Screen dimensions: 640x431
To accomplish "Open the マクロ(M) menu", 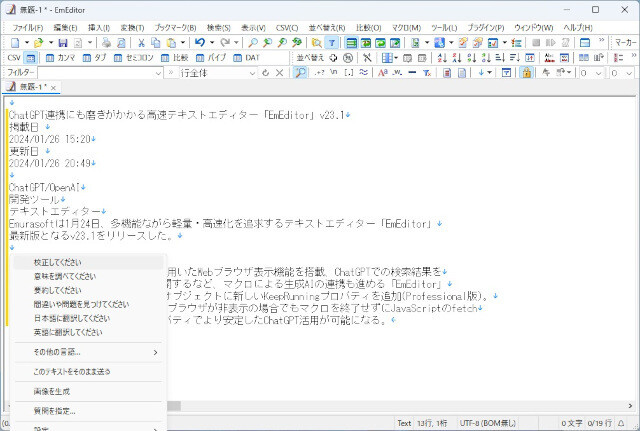I will click(x=407, y=28).
